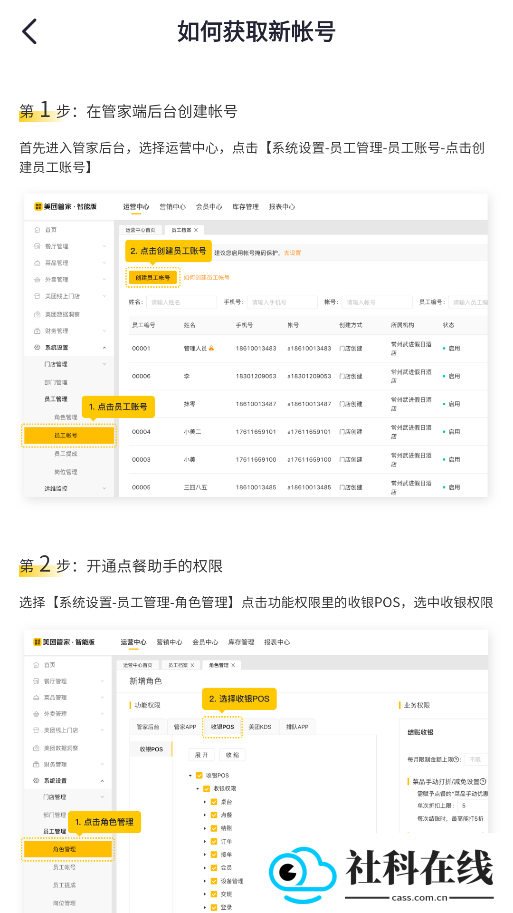The width and height of the screenshot is (513, 913).
Task: Click the 财务管理 icon in step 2 sidebar
Action: coord(37,764)
